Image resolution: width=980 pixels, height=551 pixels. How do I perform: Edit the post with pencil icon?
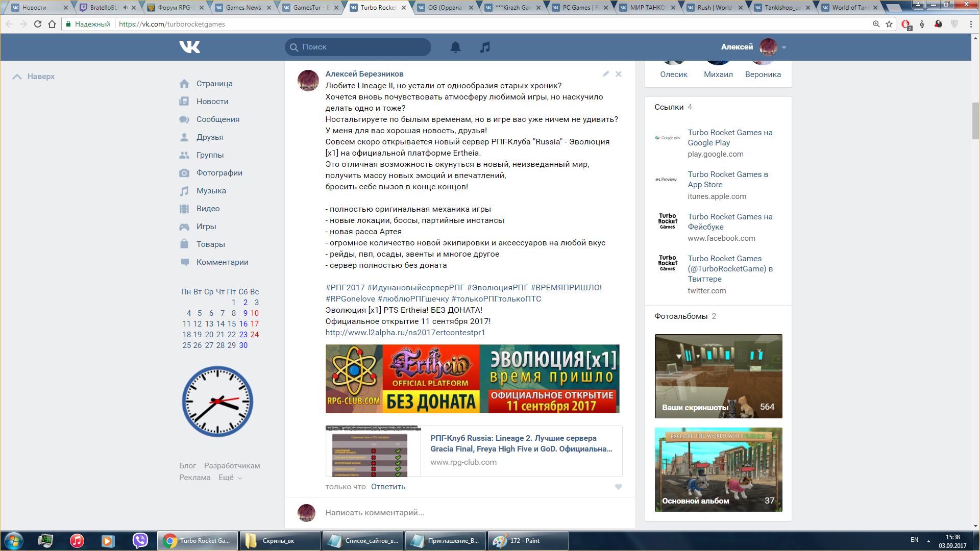tap(605, 74)
